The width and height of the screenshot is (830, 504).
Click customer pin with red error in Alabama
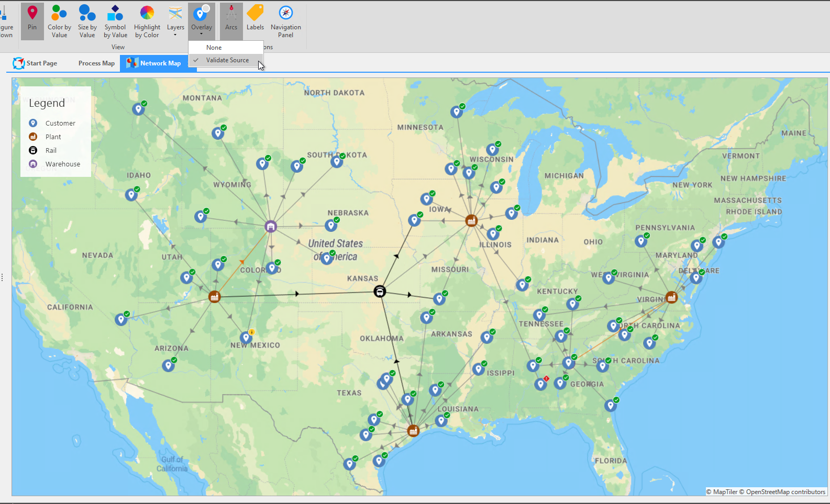(541, 384)
